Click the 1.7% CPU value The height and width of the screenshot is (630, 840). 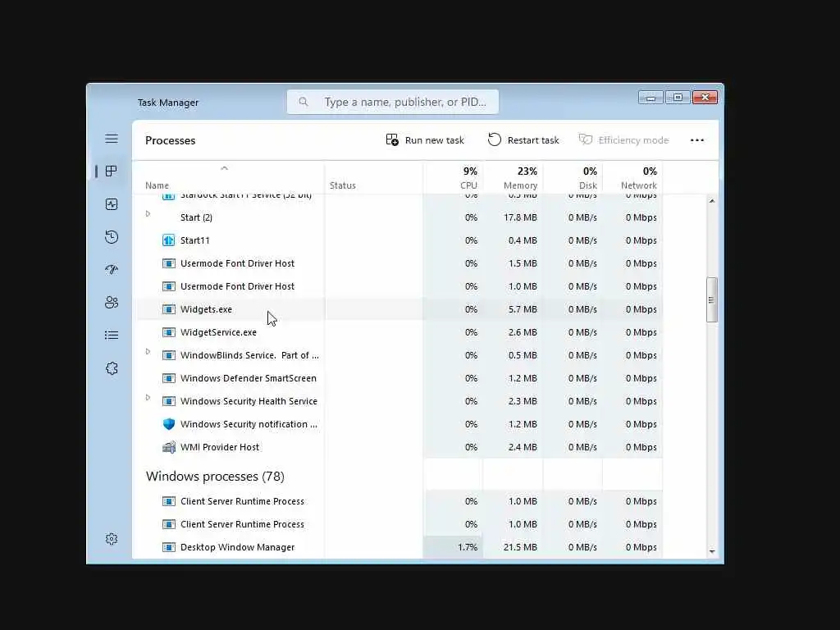[468, 547]
